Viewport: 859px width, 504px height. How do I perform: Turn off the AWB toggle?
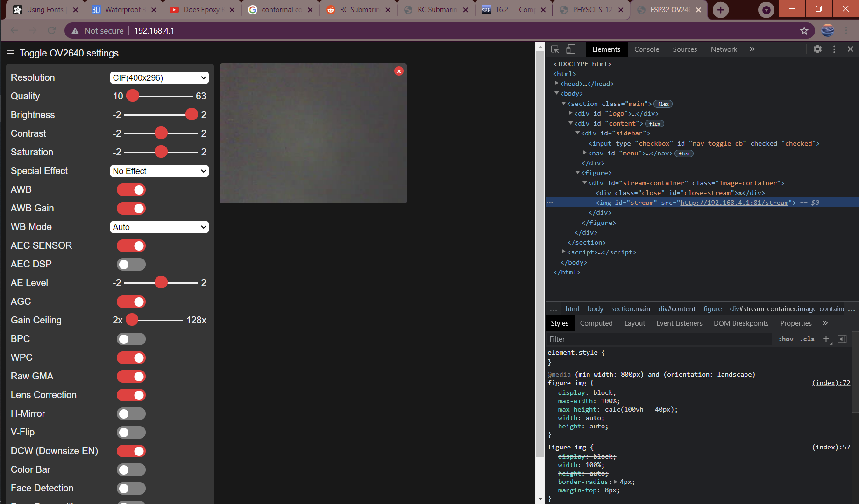(x=131, y=189)
